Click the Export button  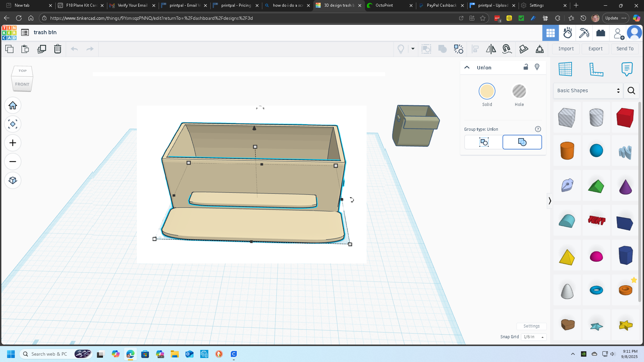(x=595, y=49)
